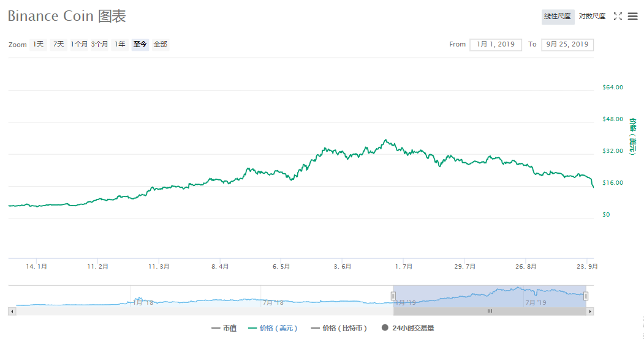
Task: Grab the navigator right range handle
Action: click(x=586, y=296)
